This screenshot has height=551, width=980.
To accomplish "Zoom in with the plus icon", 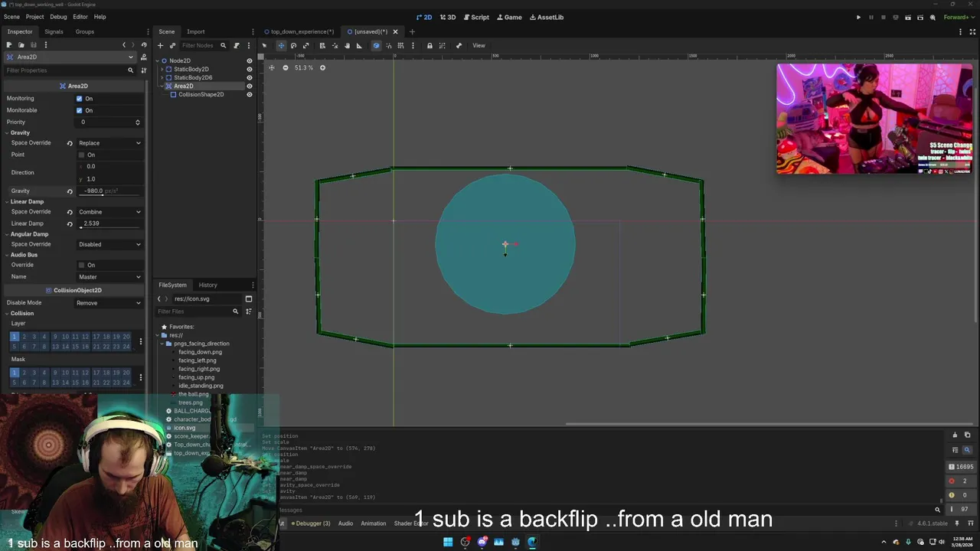I will [x=322, y=67].
